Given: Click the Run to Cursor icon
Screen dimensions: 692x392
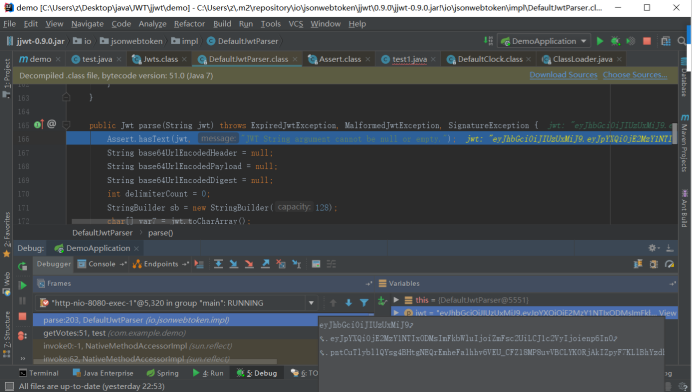Looking at the screenshot, I should click(x=297, y=264).
